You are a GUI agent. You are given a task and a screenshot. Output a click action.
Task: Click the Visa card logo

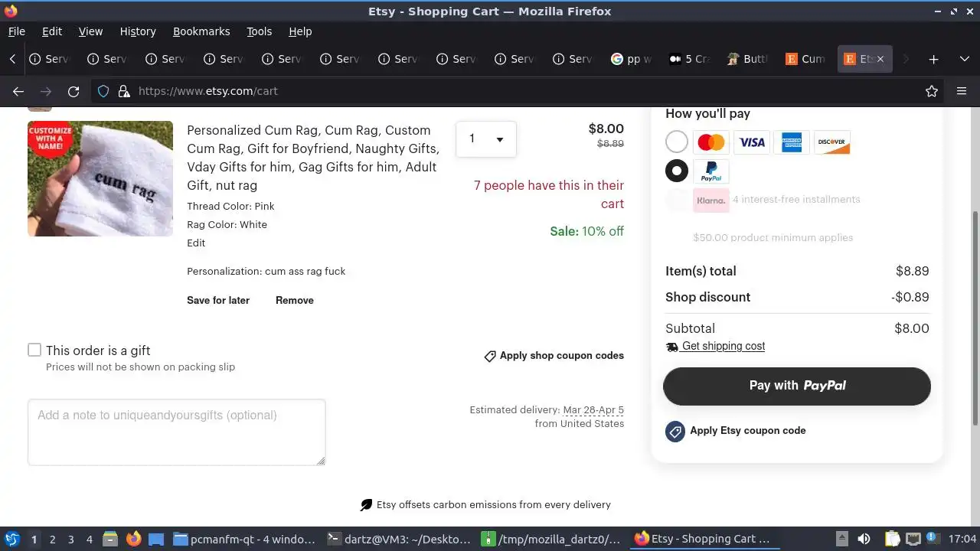(752, 142)
